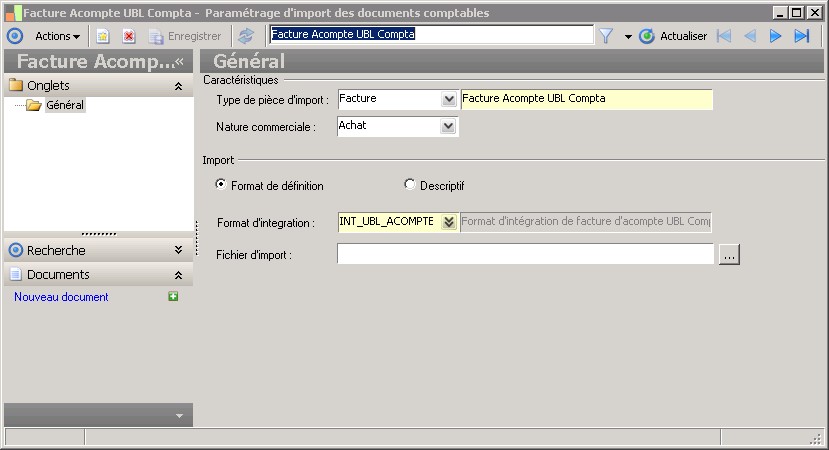Image resolution: width=829 pixels, height=450 pixels.
Task: Click the browse button for Fichier d'import
Action: tap(729, 254)
